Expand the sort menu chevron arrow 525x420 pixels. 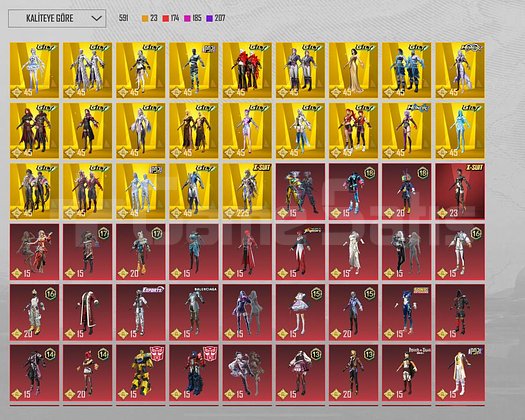(x=96, y=18)
